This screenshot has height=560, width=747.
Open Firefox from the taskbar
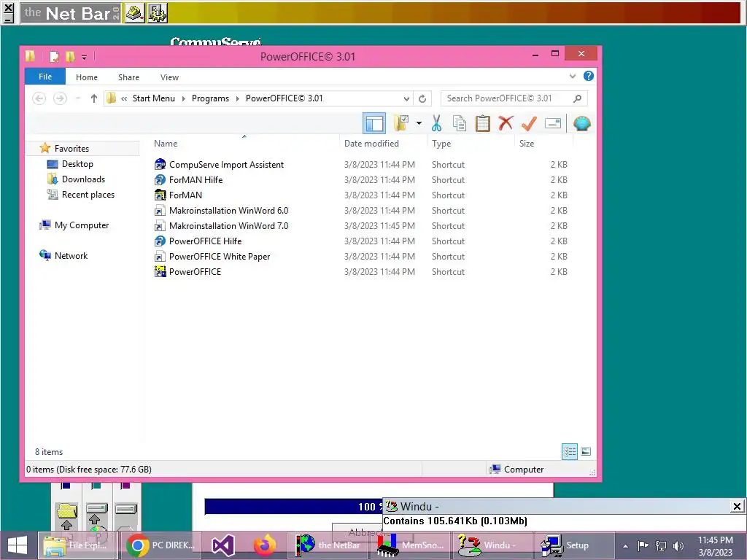(x=264, y=545)
